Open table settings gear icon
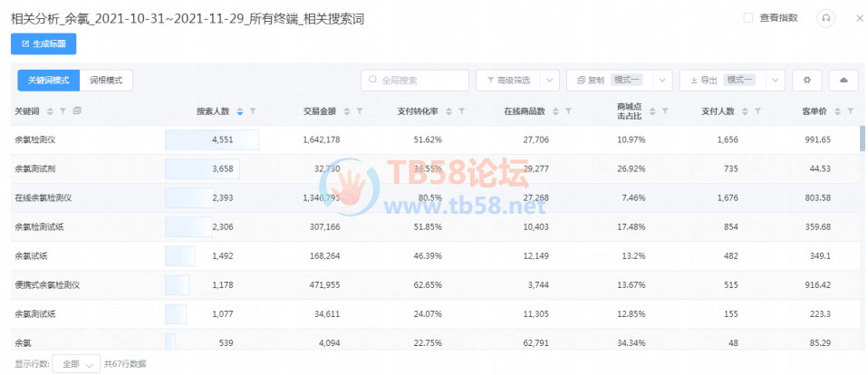868x375 pixels. (807, 81)
